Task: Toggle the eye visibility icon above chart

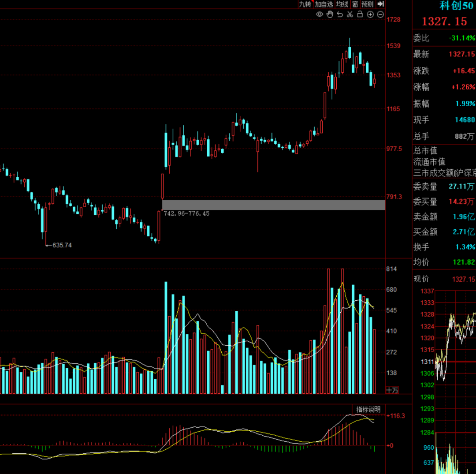Action: tap(320, 15)
